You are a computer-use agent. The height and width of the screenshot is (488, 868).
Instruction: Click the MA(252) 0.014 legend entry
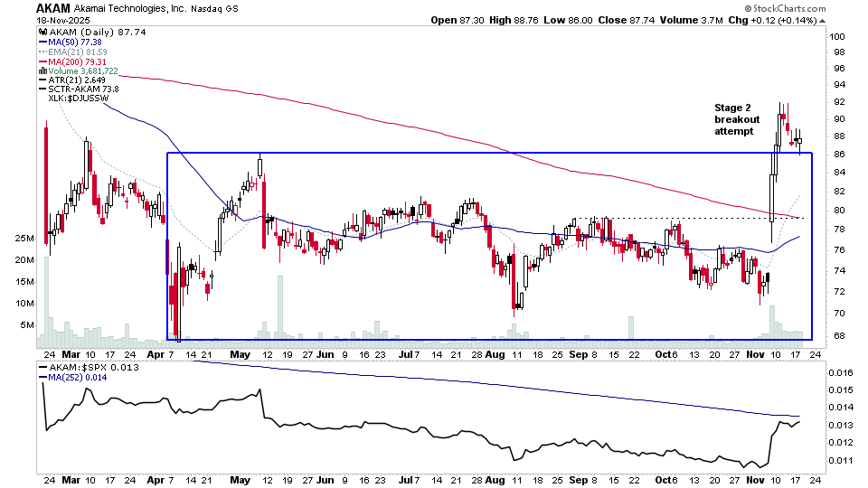(x=78, y=378)
